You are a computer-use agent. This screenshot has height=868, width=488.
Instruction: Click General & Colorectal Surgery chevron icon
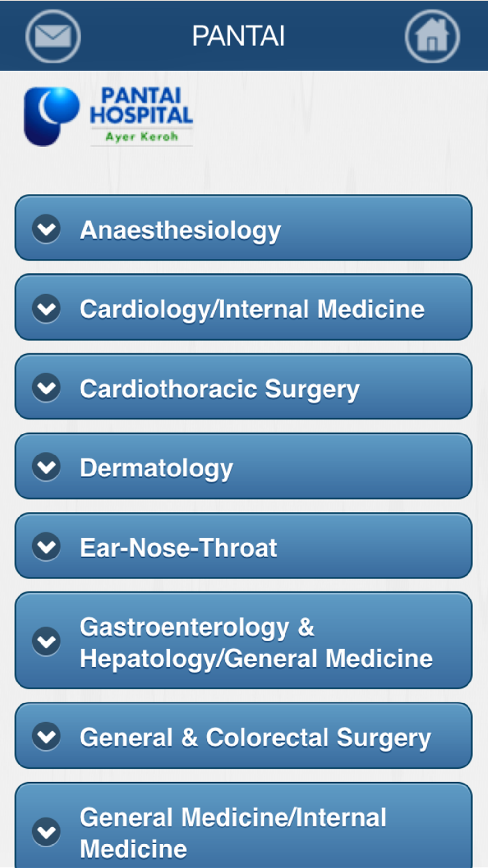46,736
